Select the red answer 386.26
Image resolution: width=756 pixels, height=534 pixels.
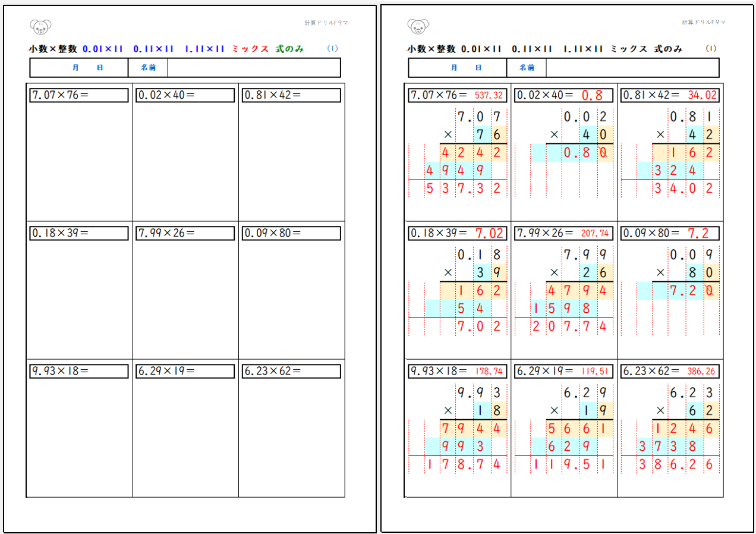tap(701, 371)
